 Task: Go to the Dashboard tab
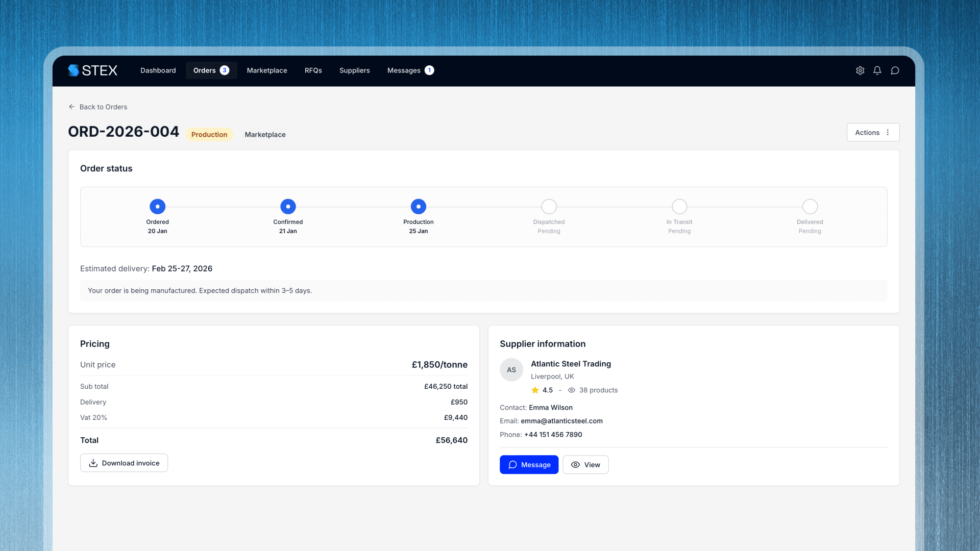(158, 70)
